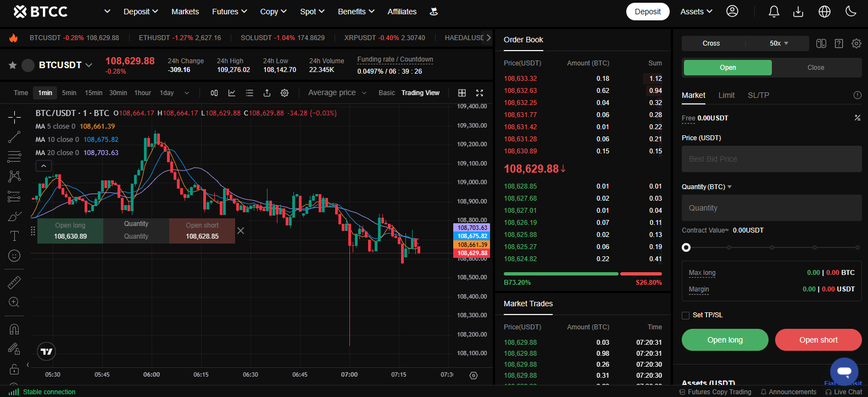Toggle lock all drawings padlock
868x397 pixels.
tap(14, 368)
